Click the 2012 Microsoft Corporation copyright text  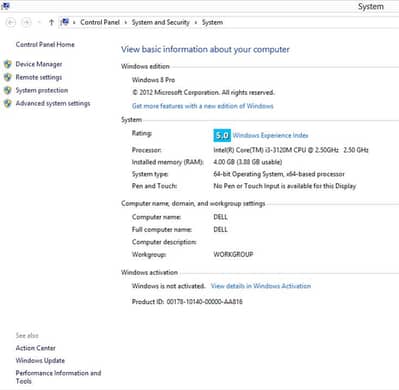click(203, 92)
